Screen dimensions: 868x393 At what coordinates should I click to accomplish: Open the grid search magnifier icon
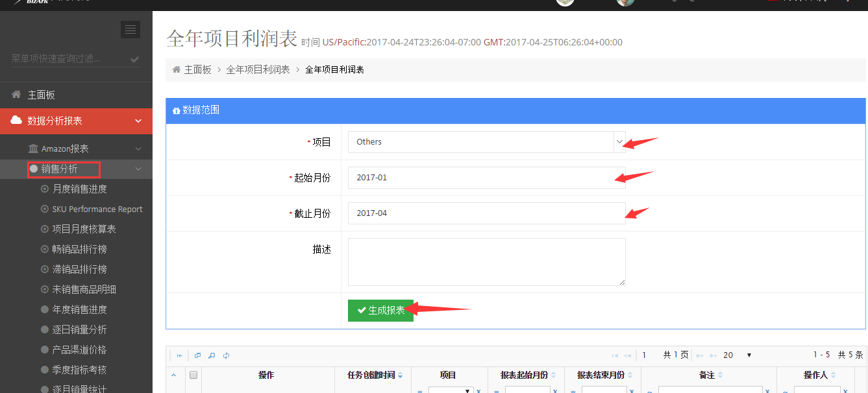coord(212,355)
